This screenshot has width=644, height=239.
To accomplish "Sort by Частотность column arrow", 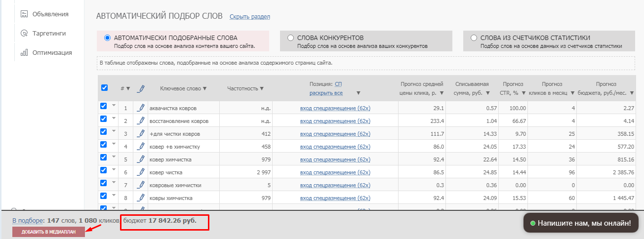I will (x=262, y=89).
